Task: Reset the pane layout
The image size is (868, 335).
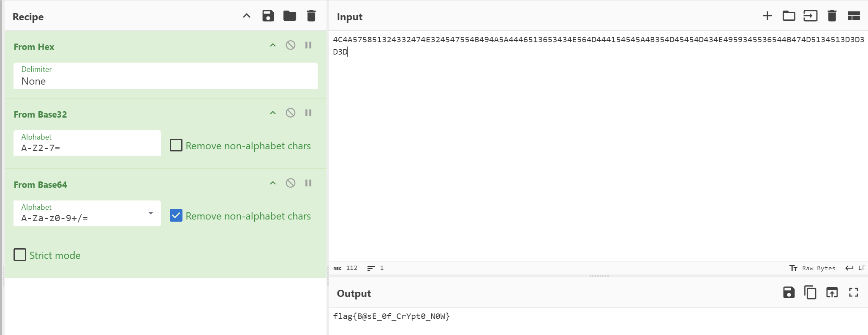Action: point(854,16)
